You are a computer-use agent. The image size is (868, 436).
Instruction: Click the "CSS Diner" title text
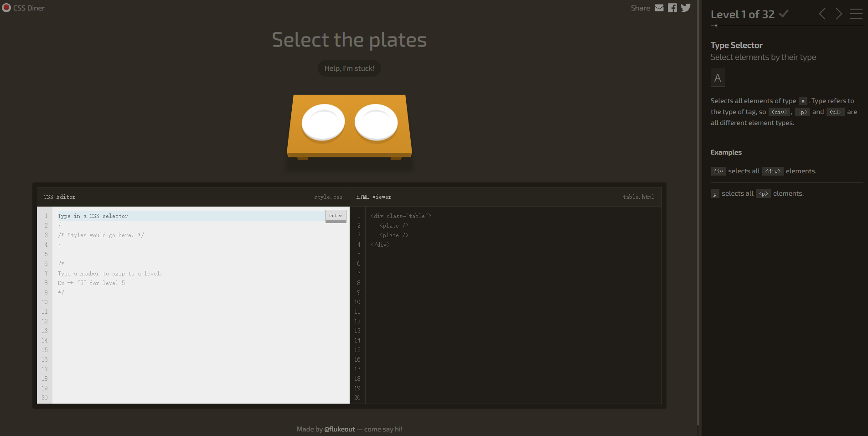tap(29, 8)
